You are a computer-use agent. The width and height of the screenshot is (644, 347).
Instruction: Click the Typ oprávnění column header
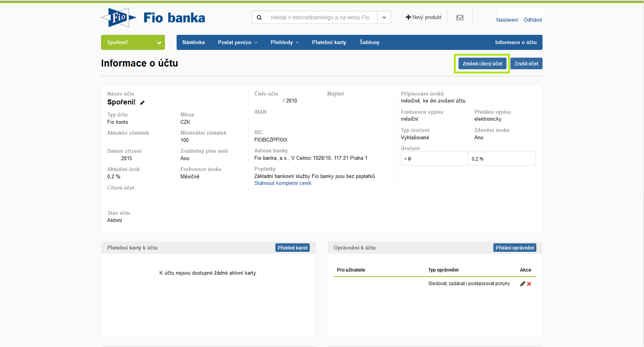click(x=443, y=270)
